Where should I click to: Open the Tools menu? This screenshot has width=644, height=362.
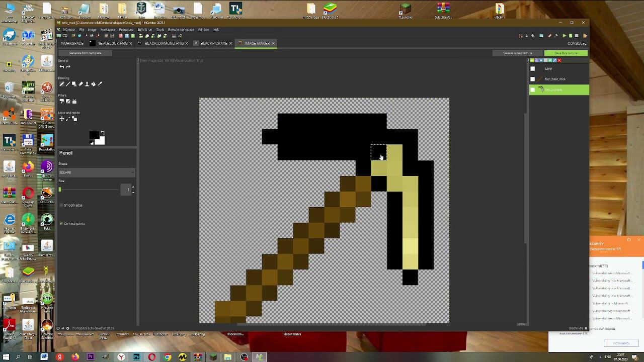(x=160, y=30)
